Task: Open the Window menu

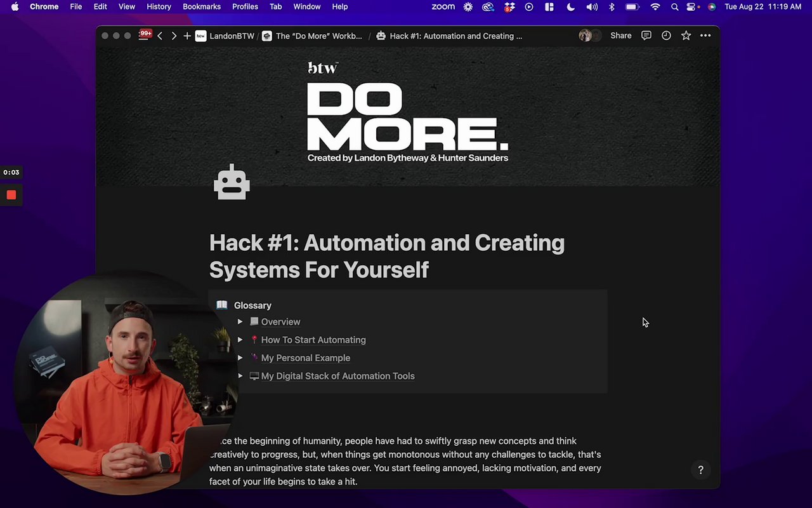Action: click(306, 6)
